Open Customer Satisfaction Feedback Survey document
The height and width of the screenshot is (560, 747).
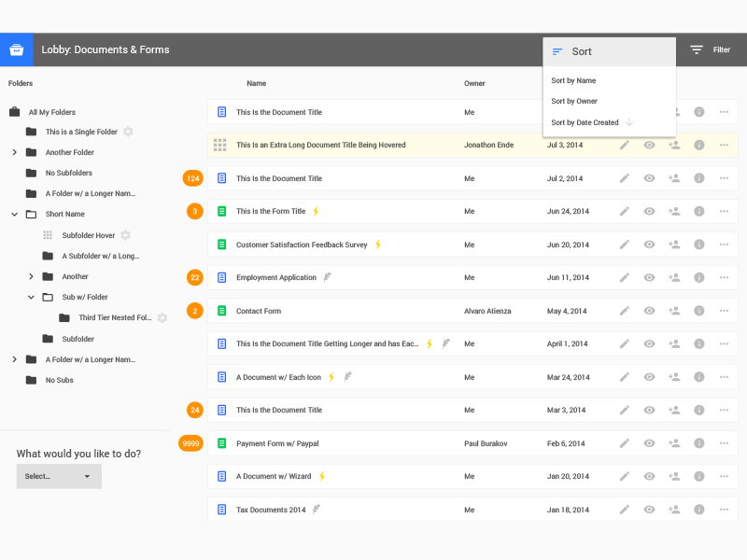pos(301,245)
